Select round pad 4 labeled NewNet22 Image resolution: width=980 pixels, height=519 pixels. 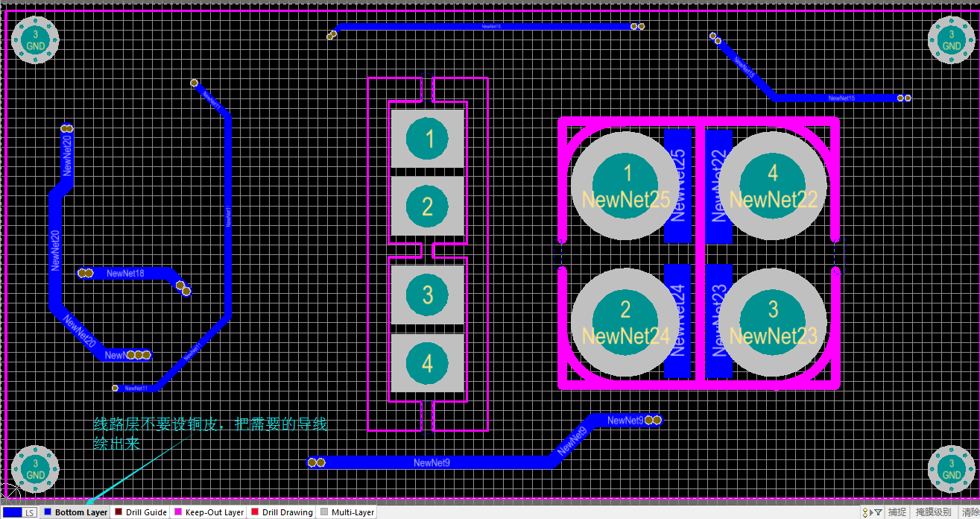tap(772, 186)
